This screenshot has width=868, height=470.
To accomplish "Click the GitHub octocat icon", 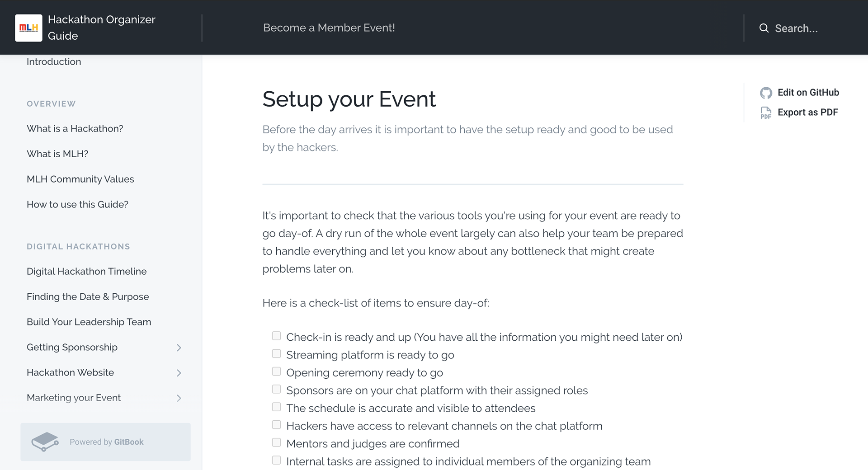I will pyautogui.click(x=766, y=93).
